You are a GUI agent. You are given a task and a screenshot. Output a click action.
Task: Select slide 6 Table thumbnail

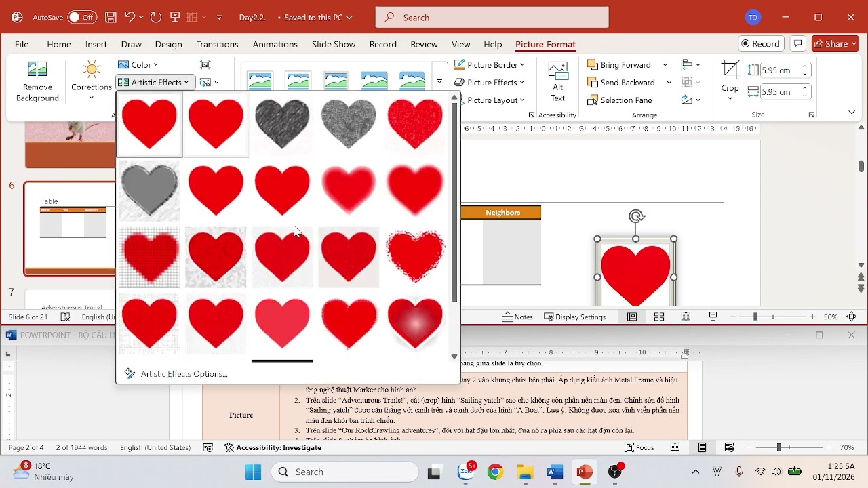[x=70, y=228]
